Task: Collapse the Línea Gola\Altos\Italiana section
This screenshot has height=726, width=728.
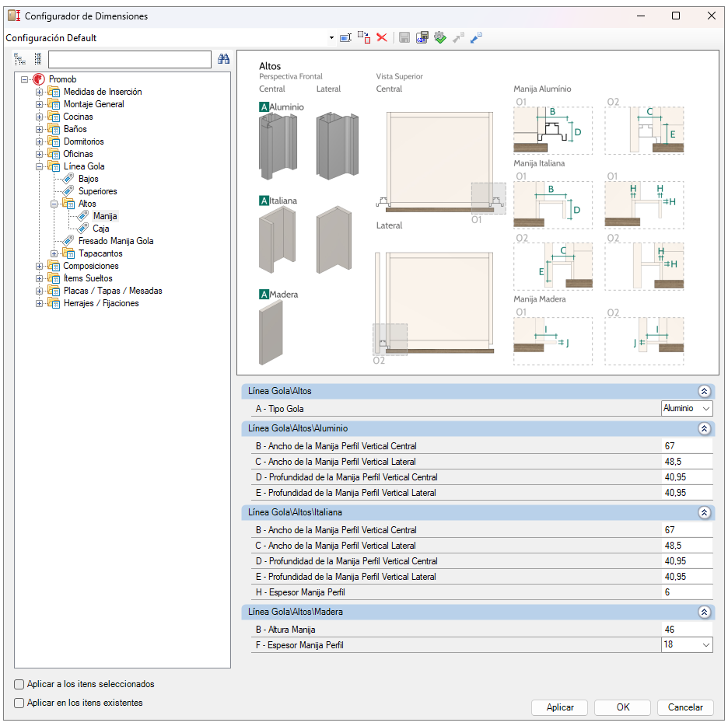Action: click(x=704, y=513)
